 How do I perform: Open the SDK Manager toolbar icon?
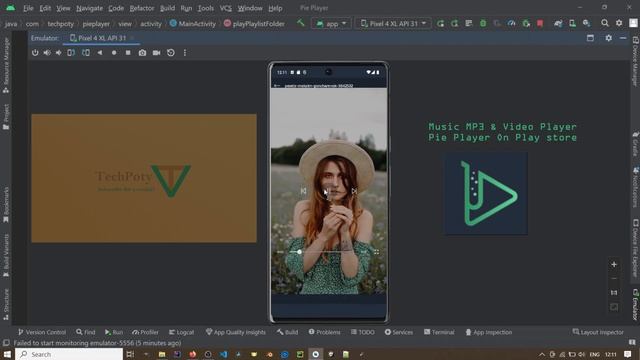586,23
